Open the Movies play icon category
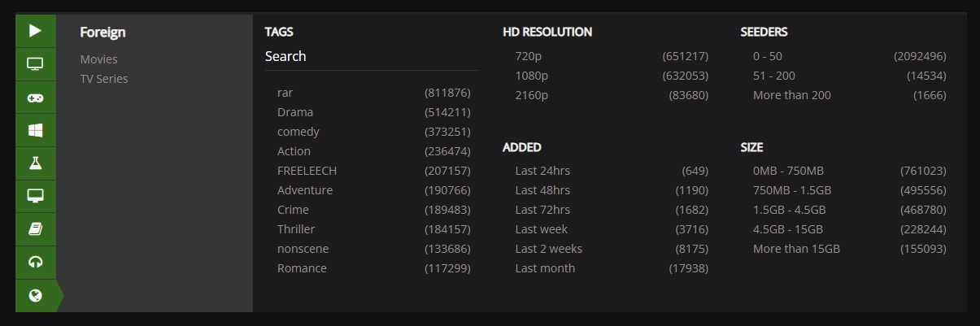The image size is (980, 326). point(35,31)
